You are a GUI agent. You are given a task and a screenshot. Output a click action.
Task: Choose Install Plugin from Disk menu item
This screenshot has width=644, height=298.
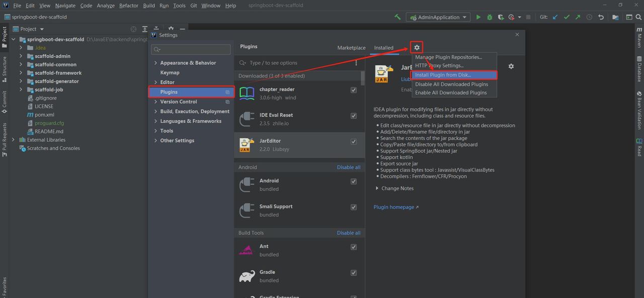point(443,75)
